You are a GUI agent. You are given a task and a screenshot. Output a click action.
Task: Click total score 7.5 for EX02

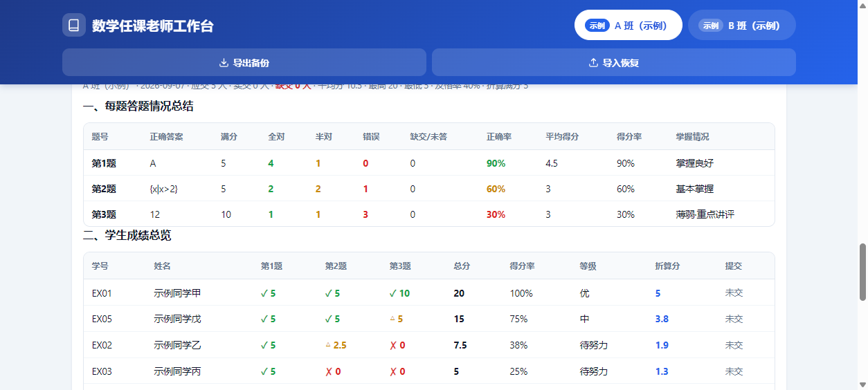460,345
